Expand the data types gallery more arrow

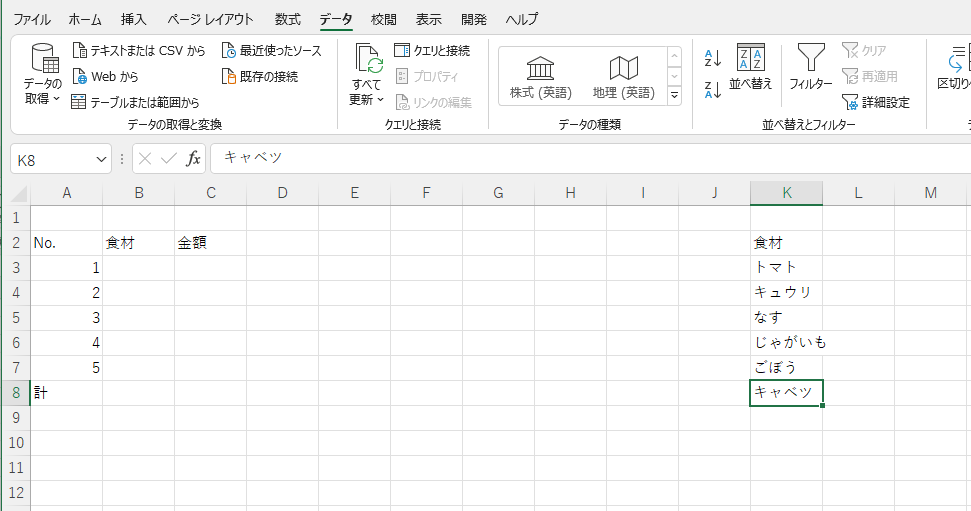click(674, 95)
